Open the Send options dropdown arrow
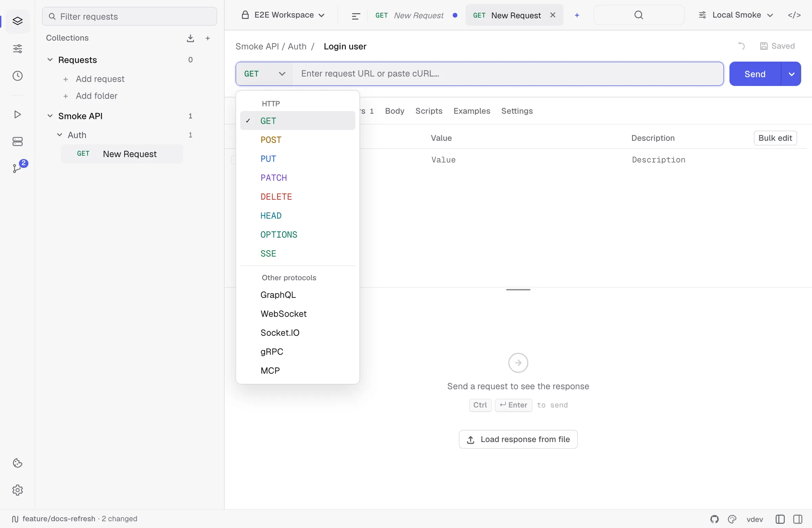The width and height of the screenshot is (812, 528). pos(791,74)
